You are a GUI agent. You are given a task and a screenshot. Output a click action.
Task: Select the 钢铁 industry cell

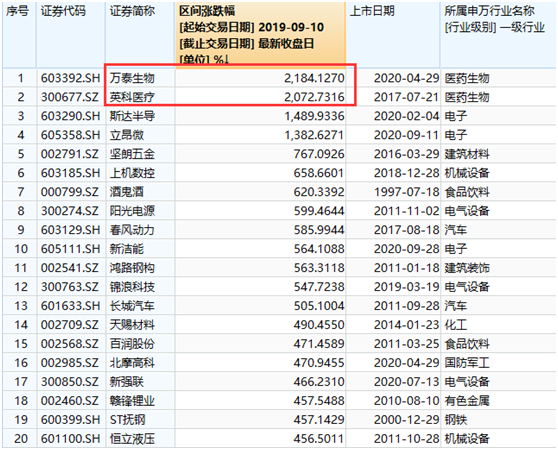(x=456, y=420)
